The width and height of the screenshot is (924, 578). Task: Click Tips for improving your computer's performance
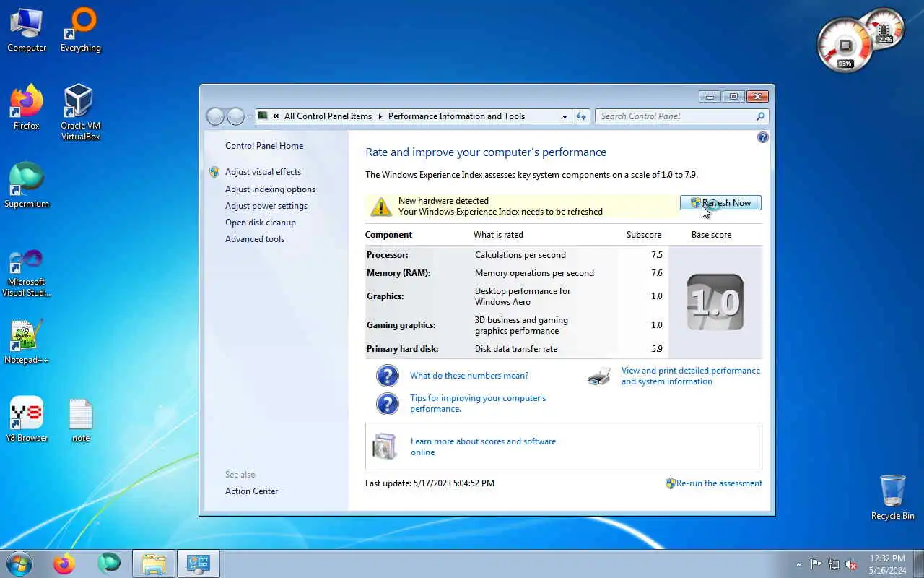[478, 403]
